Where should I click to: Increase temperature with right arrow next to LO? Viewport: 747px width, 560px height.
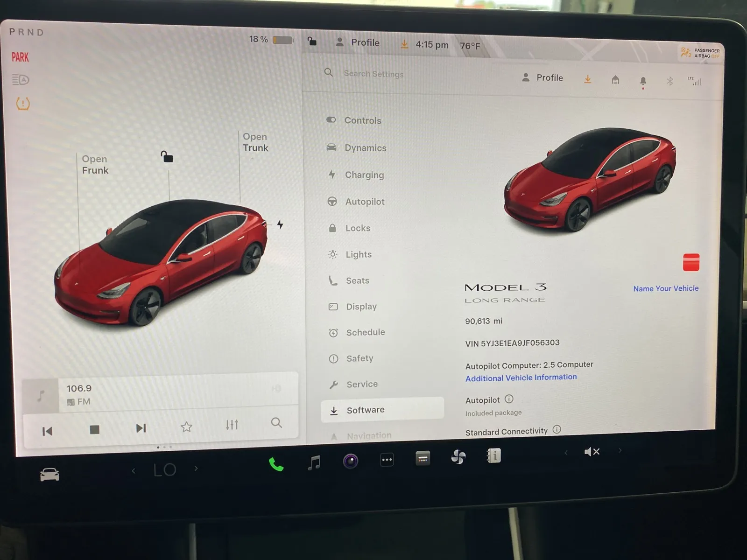196,469
